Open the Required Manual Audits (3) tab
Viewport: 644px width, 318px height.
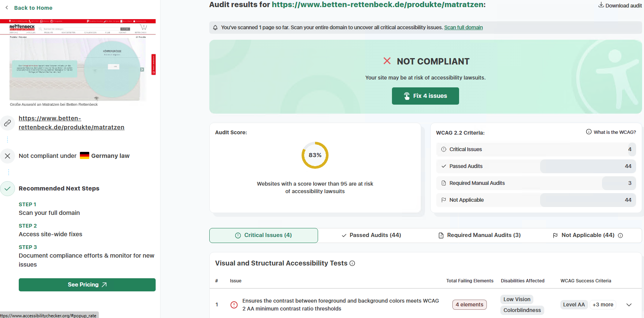coord(480,235)
